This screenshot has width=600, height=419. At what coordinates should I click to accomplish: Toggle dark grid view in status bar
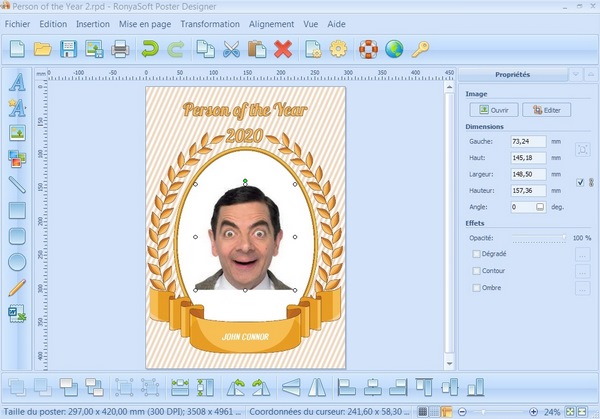(x=422, y=412)
